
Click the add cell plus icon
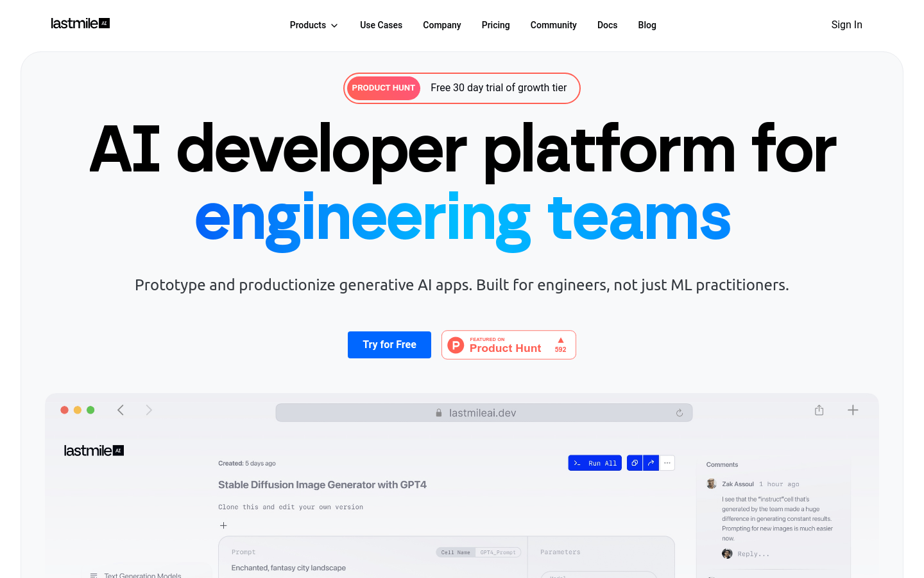(223, 525)
